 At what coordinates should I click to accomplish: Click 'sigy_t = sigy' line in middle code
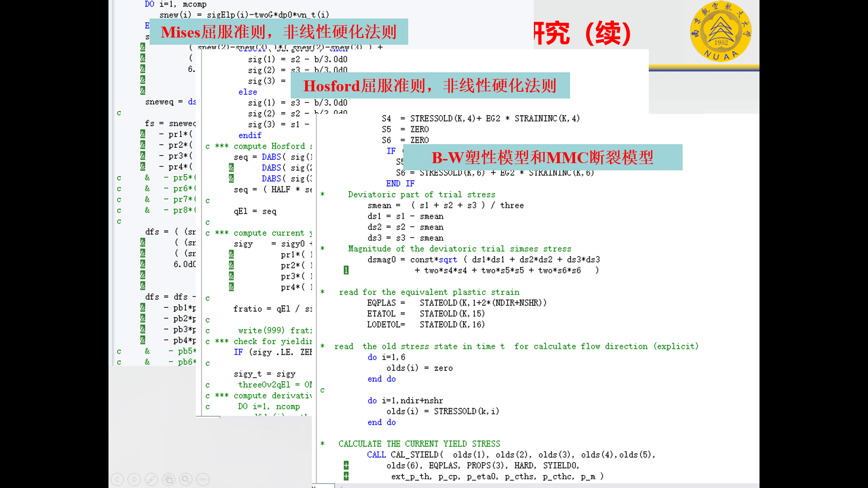264,374
